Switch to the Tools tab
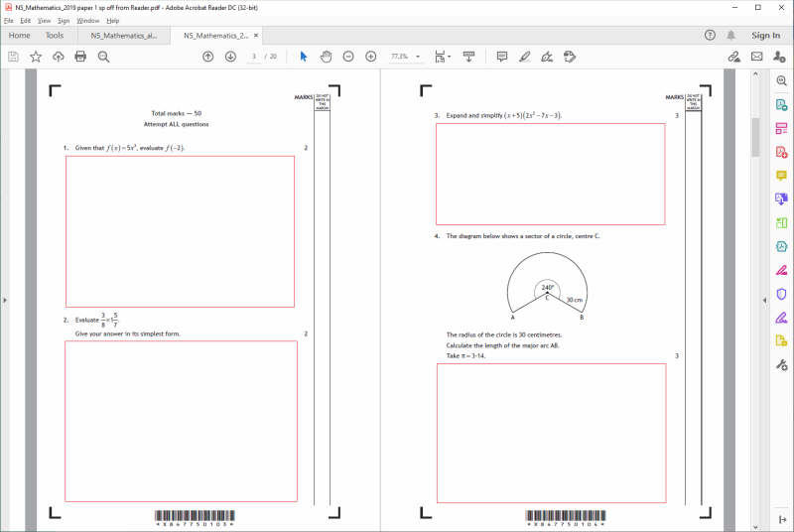The image size is (794, 532). (55, 36)
